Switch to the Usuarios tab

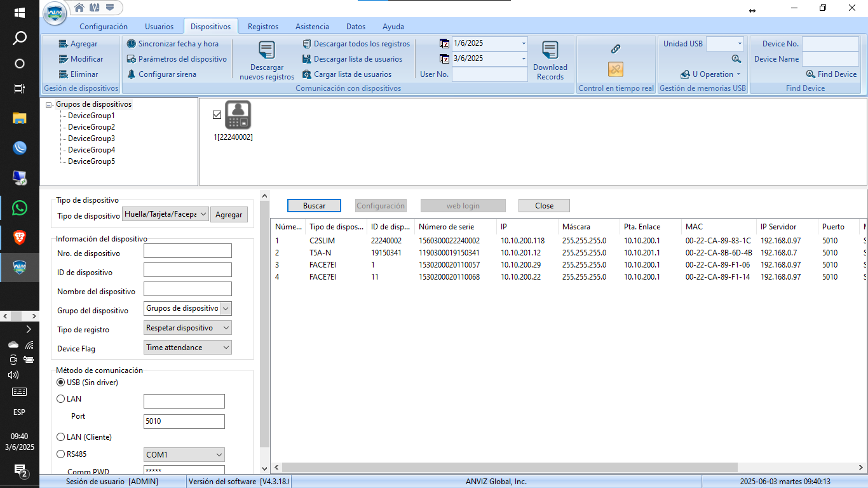click(159, 27)
